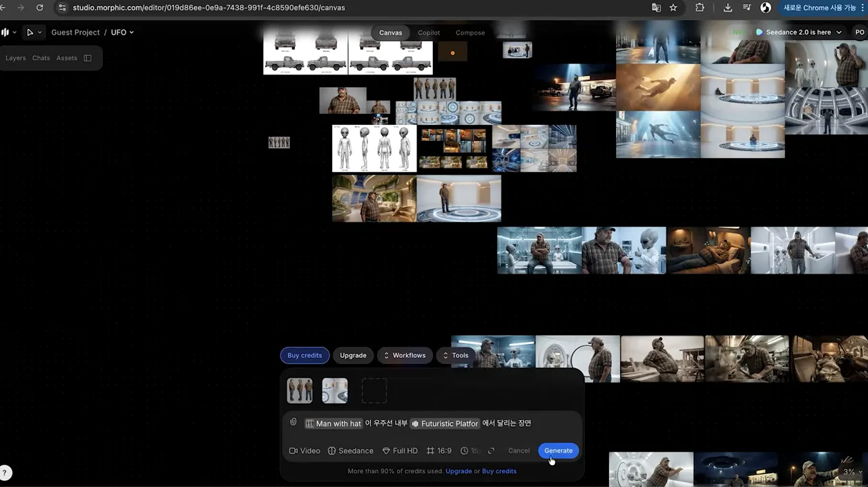This screenshot has height=487, width=868.
Task: Select the Copilot mode tab
Action: [429, 32]
